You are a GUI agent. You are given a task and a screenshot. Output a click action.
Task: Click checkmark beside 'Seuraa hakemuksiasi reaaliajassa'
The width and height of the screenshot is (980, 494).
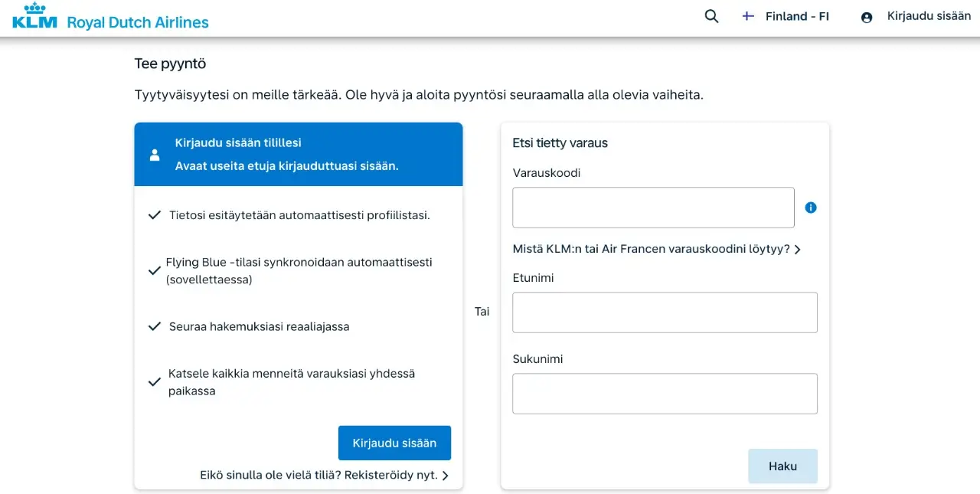154,326
